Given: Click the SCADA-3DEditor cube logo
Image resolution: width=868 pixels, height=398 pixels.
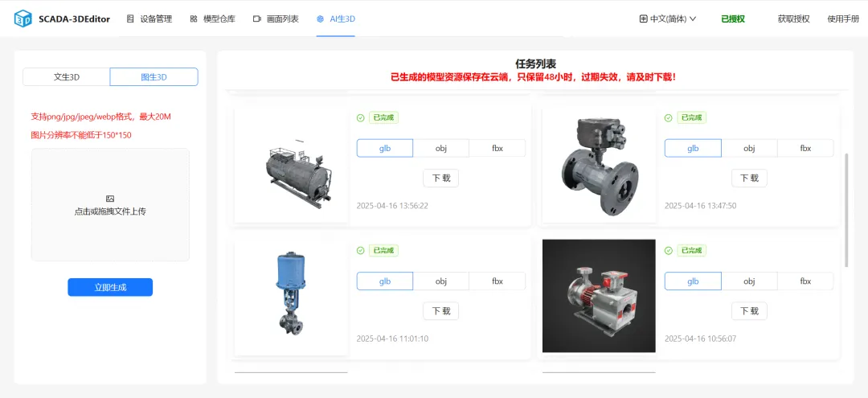Looking at the screenshot, I should (23, 18).
